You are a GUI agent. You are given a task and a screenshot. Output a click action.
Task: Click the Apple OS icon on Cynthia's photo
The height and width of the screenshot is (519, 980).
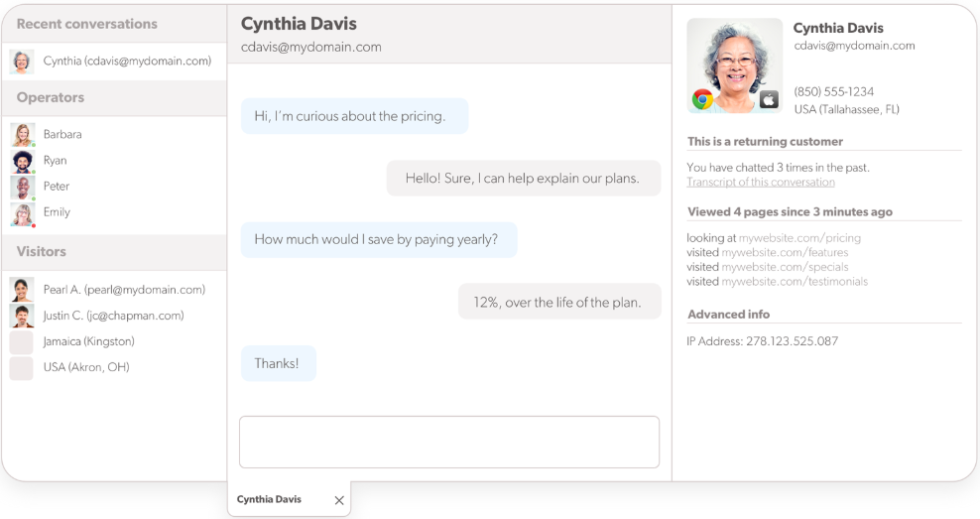click(x=769, y=99)
